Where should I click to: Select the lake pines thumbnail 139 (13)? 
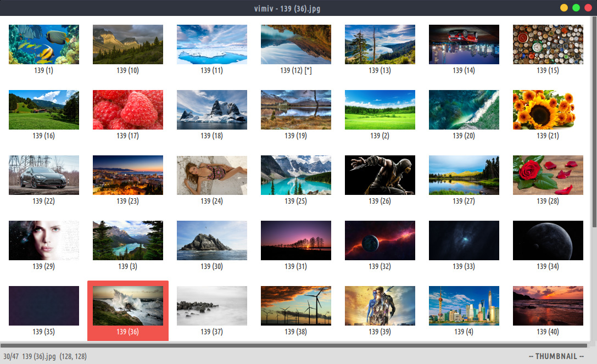pos(380,44)
